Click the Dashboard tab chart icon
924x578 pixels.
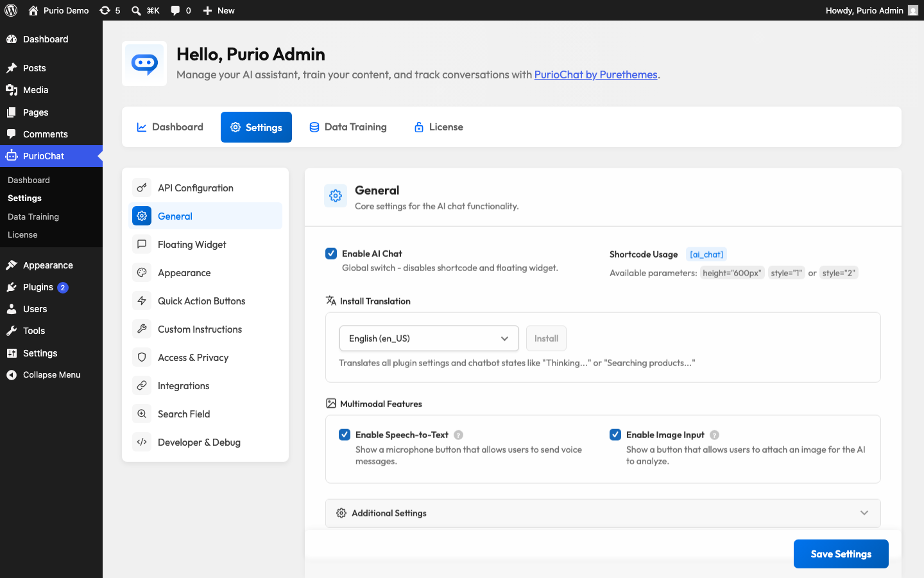142,127
